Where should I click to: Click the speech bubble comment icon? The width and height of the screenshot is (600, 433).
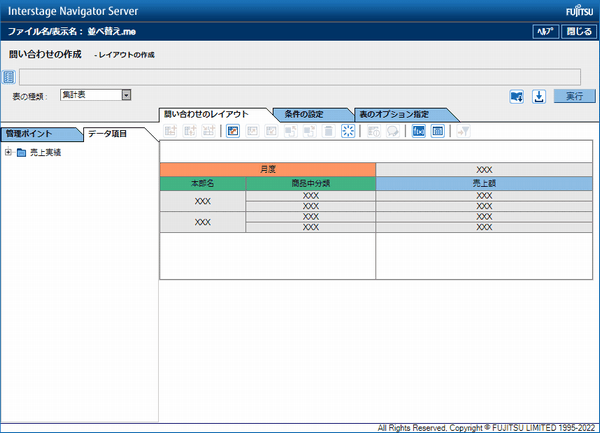coord(393,131)
